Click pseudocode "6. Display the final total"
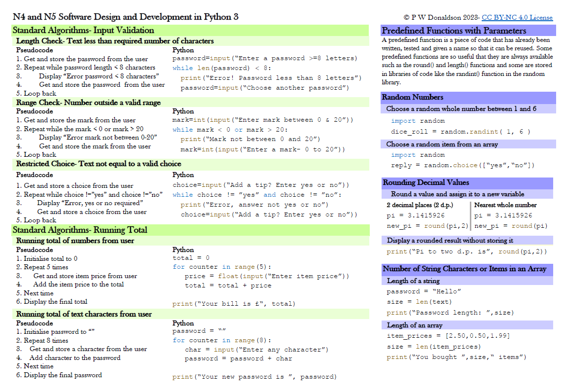Viewport: 565px width, 392px height. click(x=52, y=302)
